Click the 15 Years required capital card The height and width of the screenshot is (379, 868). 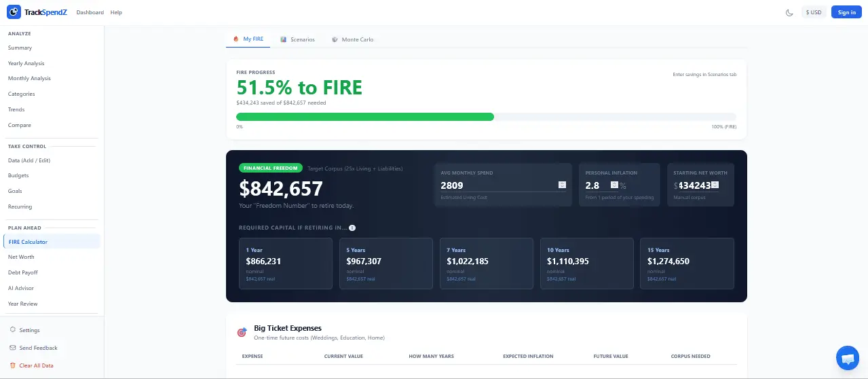click(687, 264)
